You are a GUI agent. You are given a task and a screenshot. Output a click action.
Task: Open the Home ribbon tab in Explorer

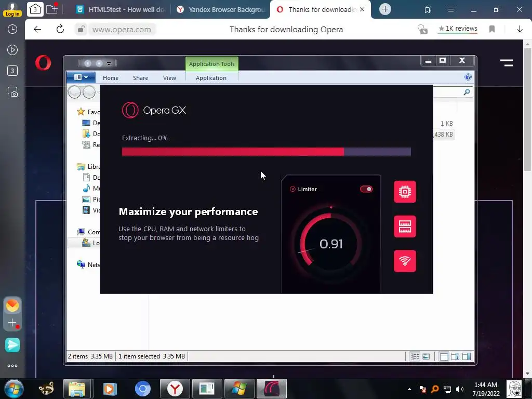(111, 78)
